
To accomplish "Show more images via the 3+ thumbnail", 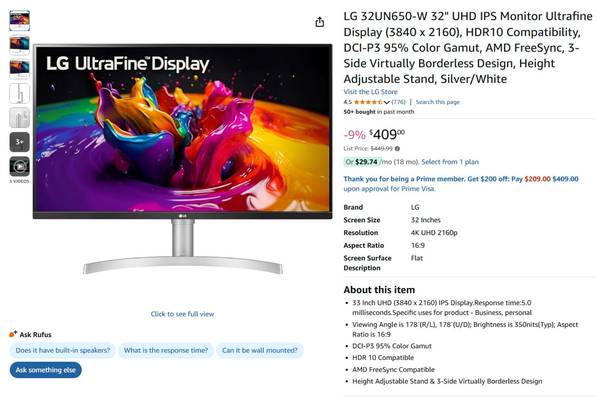I will point(20,142).
